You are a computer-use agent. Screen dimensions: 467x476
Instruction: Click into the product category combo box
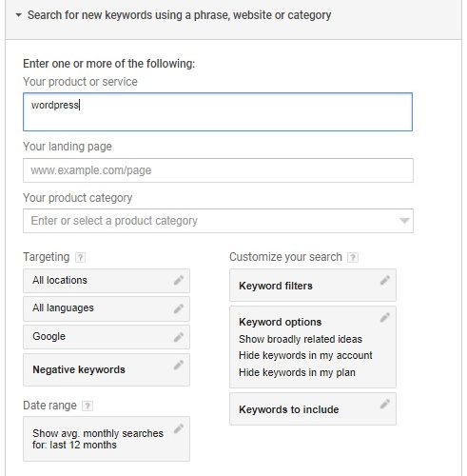218,221
